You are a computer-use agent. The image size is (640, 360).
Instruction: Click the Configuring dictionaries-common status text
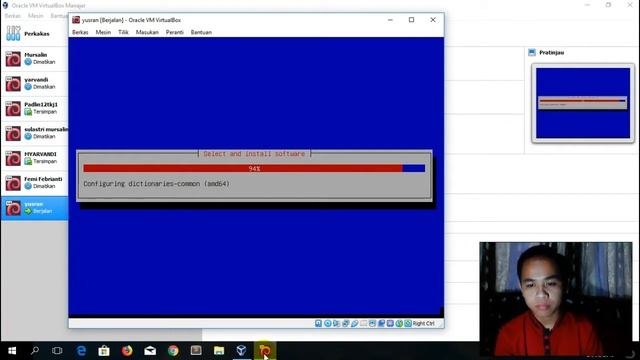[x=156, y=184]
